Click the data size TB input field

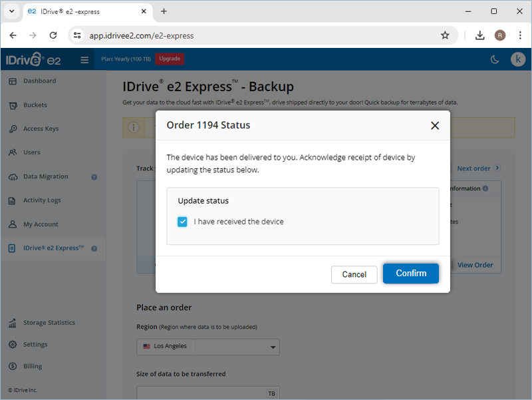click(208, 393)
